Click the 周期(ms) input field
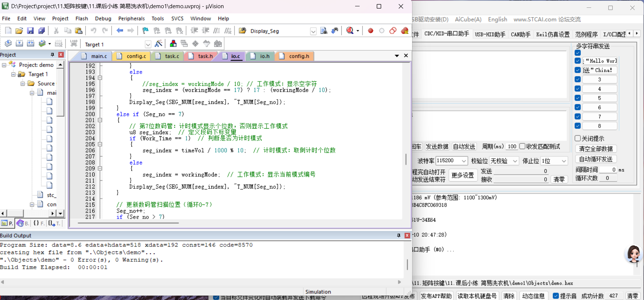 [512, 146]
